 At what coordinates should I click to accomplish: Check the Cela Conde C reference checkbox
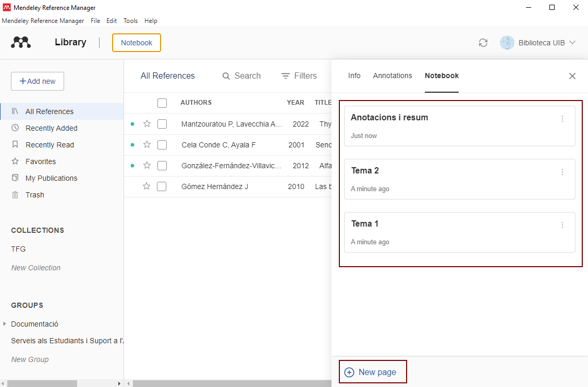(x=162, y=145)
